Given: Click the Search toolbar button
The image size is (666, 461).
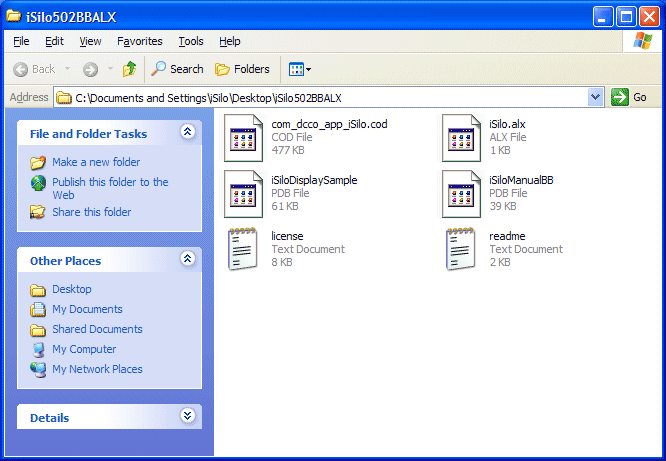Looking at the screenshot, I should click(177, 69).
